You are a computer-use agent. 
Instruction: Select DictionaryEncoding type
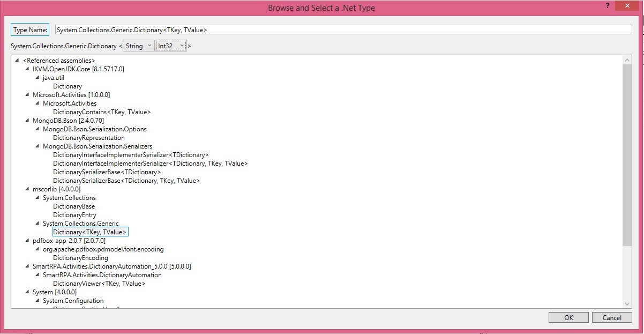pos(80,258)
